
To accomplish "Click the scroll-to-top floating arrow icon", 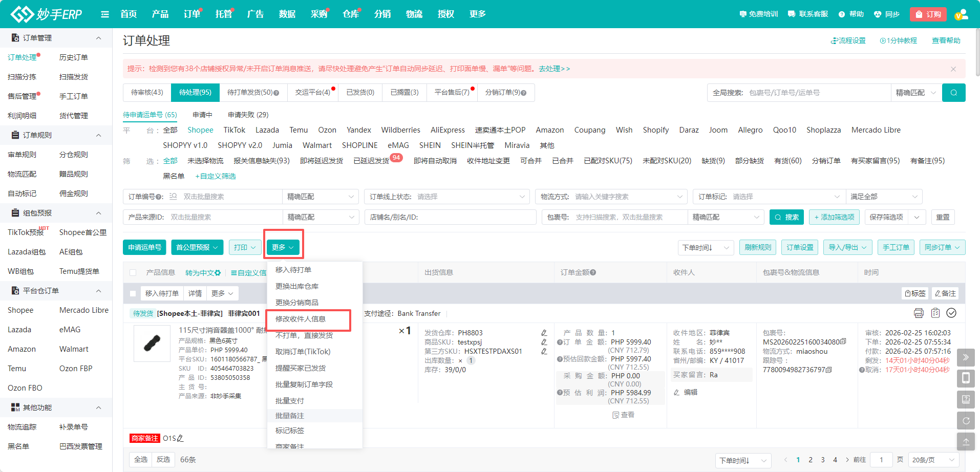I will tap(966, 441).
